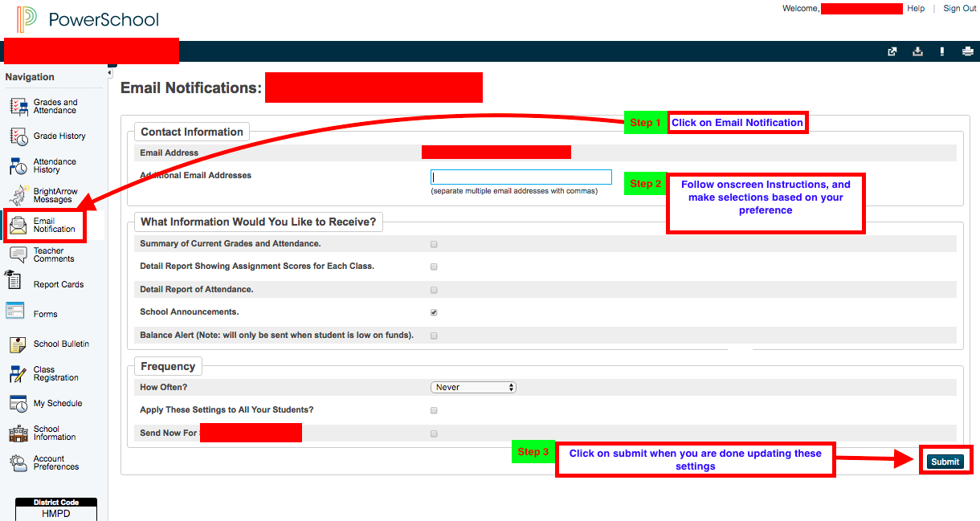The image size is (980, 521).
Task: Open Grades and Attendance icon
Action: (18, 107)
